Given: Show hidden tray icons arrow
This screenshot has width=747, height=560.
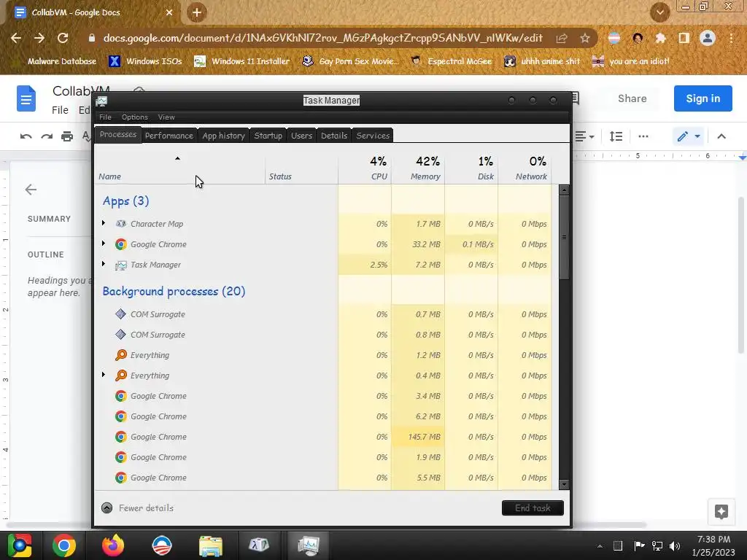Looking at the screenshot, I should tap(600, 546).
